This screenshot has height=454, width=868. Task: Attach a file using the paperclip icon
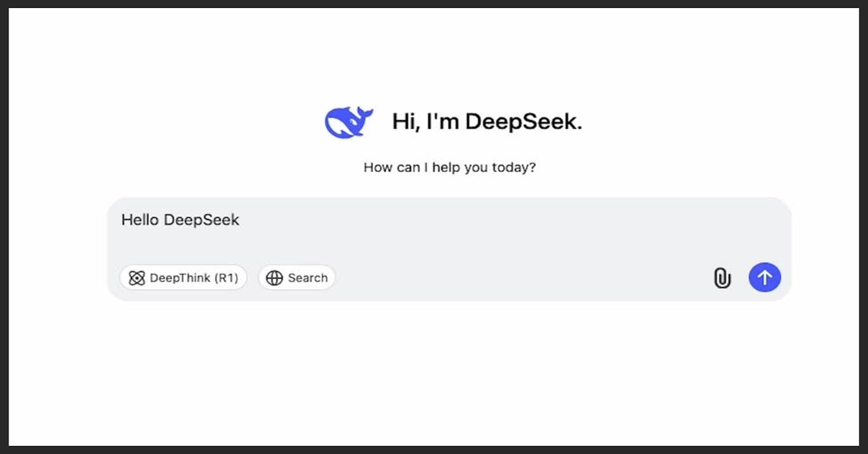point(722,278)
